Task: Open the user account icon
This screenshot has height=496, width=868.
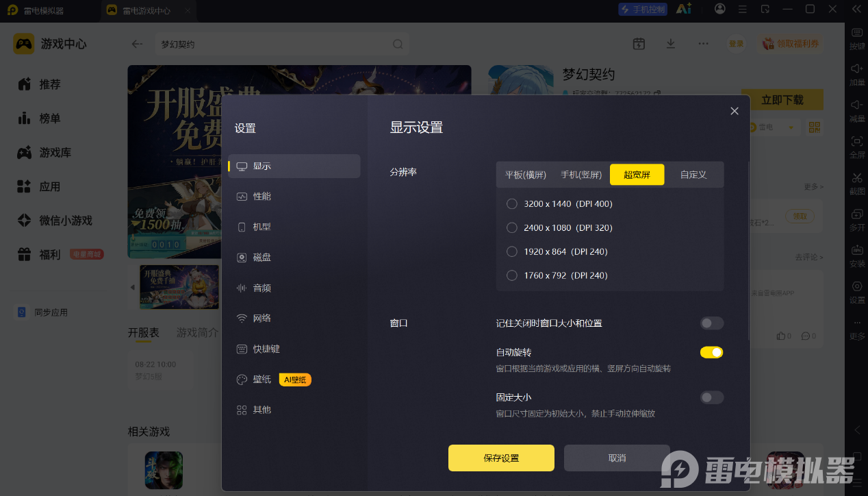Action: [720, 9]
